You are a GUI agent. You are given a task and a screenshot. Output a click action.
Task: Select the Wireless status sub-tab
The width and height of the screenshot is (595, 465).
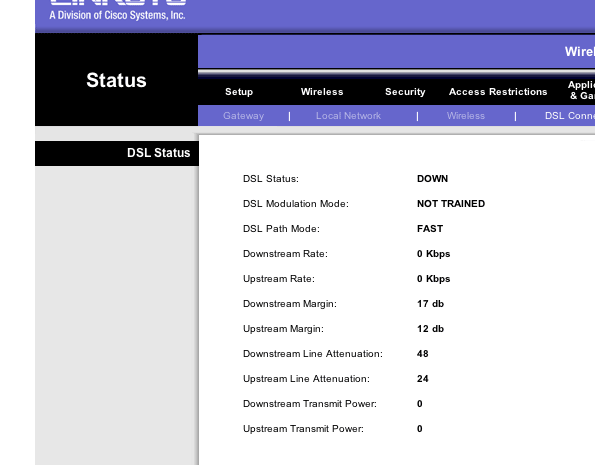point(466,116)
